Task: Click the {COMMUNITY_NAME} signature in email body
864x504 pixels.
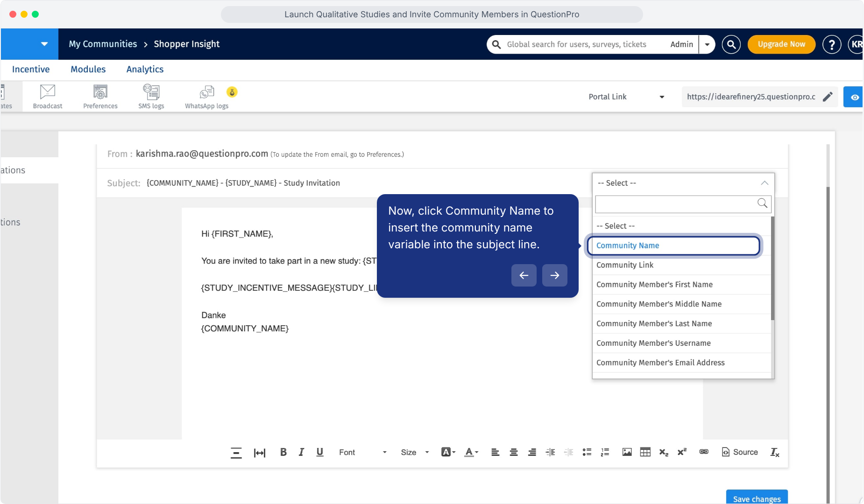Action: (245, 329)
